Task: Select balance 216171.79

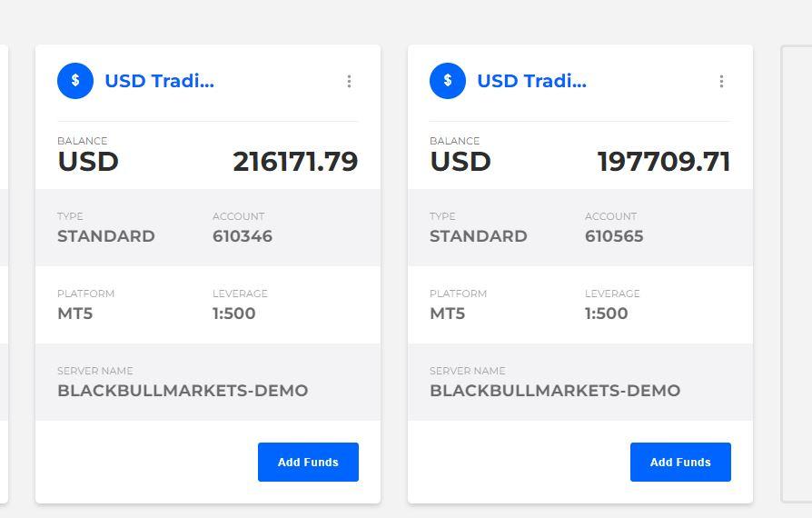Action: coord(295,162)
